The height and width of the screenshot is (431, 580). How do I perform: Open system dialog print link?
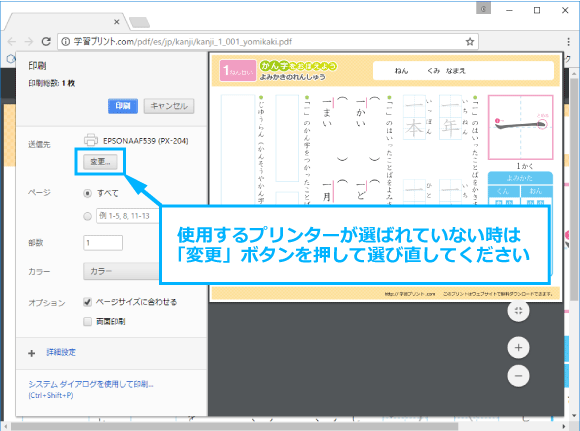pos(91,385)
